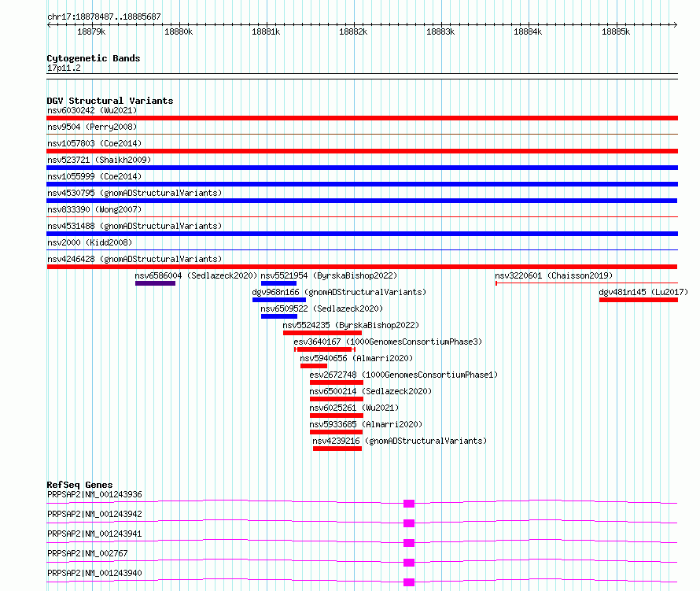Select nsv5933685 (Almarri2020) label
700x591 pixels.
tap(366, 424)
